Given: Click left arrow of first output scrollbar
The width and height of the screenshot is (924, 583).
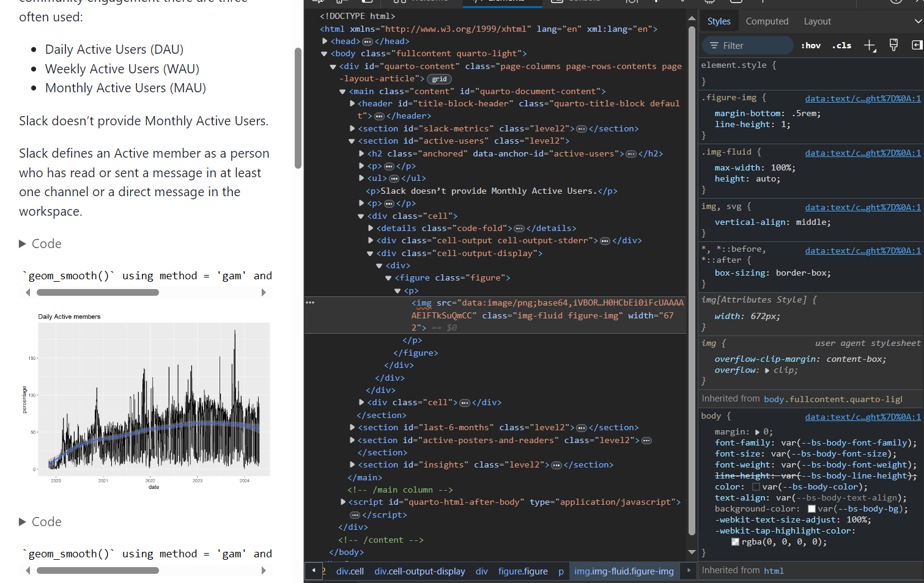Looking at the screenshot, I should click(28, 293).
